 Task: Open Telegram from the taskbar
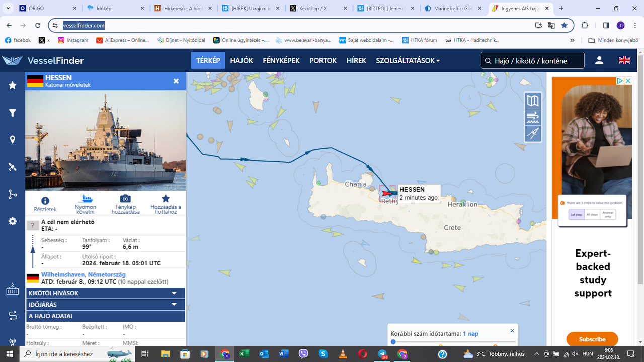coord(383,354)
